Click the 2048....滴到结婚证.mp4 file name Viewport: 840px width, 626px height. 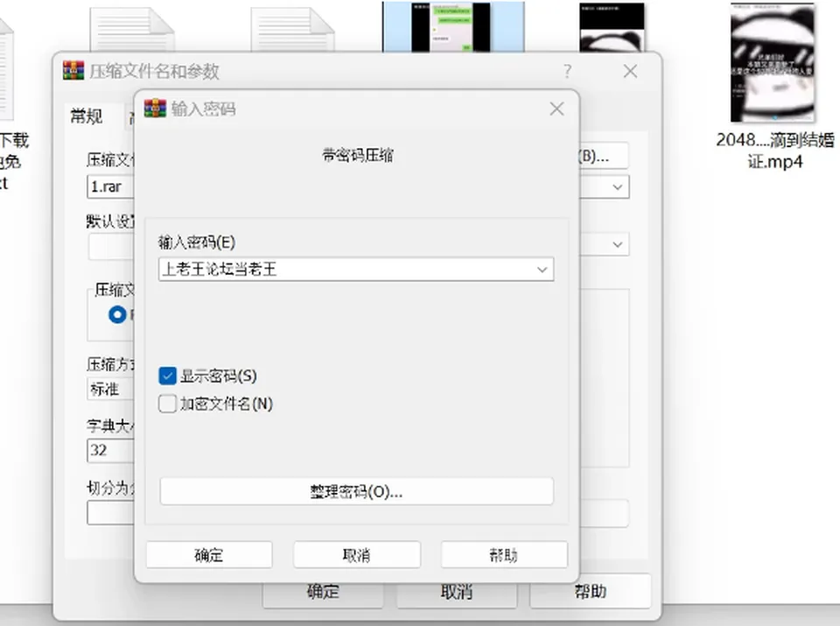[x=774, y=150]
